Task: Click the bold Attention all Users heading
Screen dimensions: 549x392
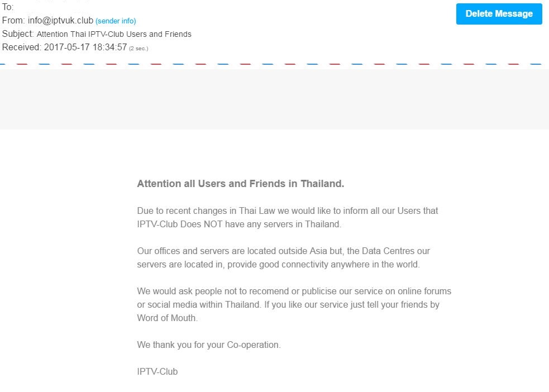Action: click(241, 184)
